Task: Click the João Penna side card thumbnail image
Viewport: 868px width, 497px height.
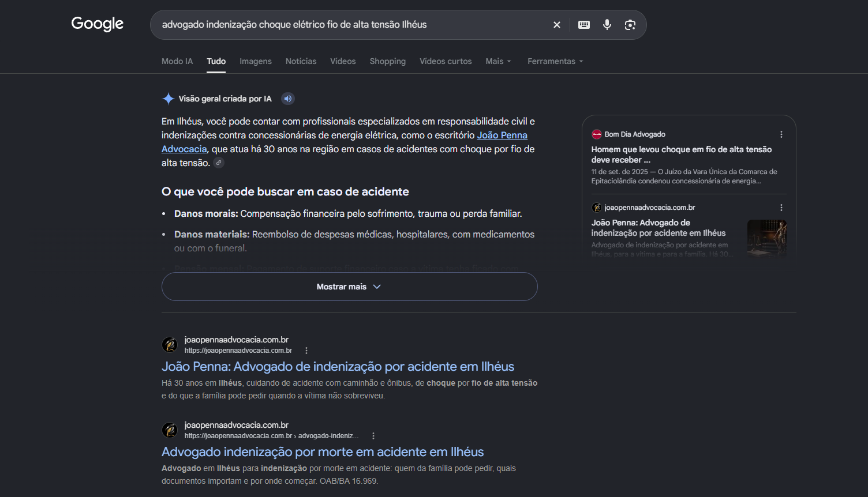Action: (x=767, y=238)
